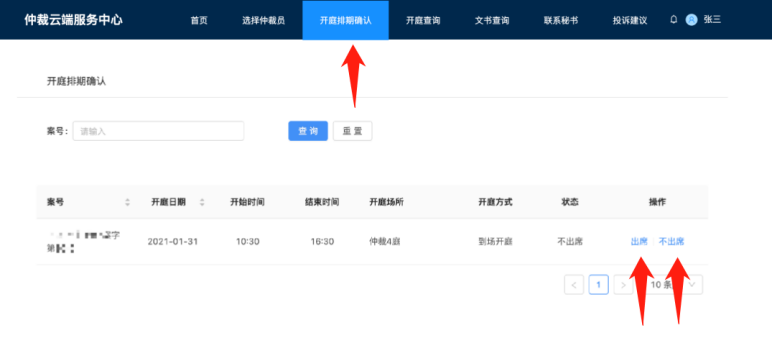Open the 联系秘书 menu item
The image size is (773, 361).
[561, 21]
